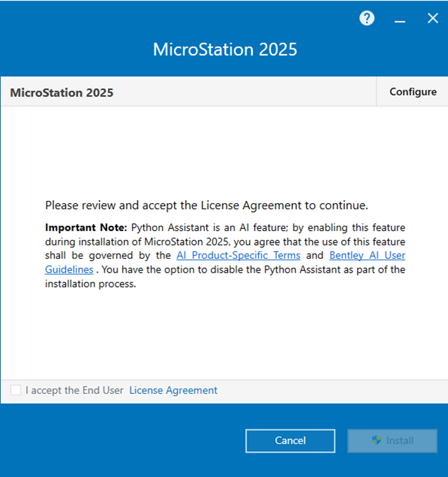Click the 'Important Note:' bold label
448x477 pixels.
coord(86,228)
